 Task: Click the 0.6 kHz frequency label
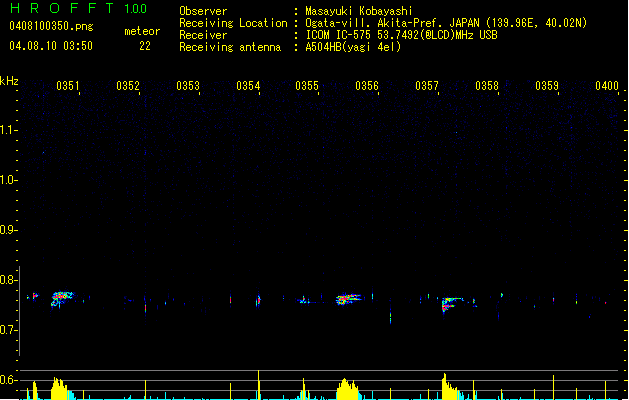coord(9,380)
